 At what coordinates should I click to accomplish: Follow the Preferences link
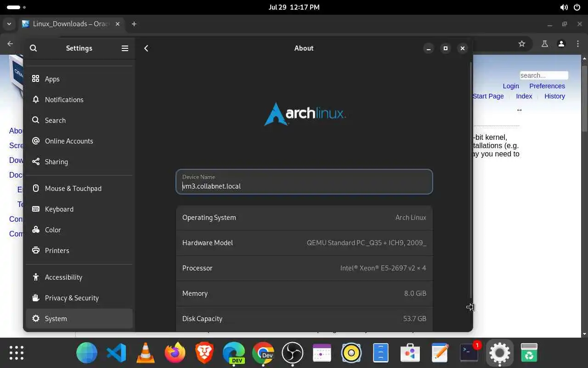pyautogui.click(x=547, y=86)
